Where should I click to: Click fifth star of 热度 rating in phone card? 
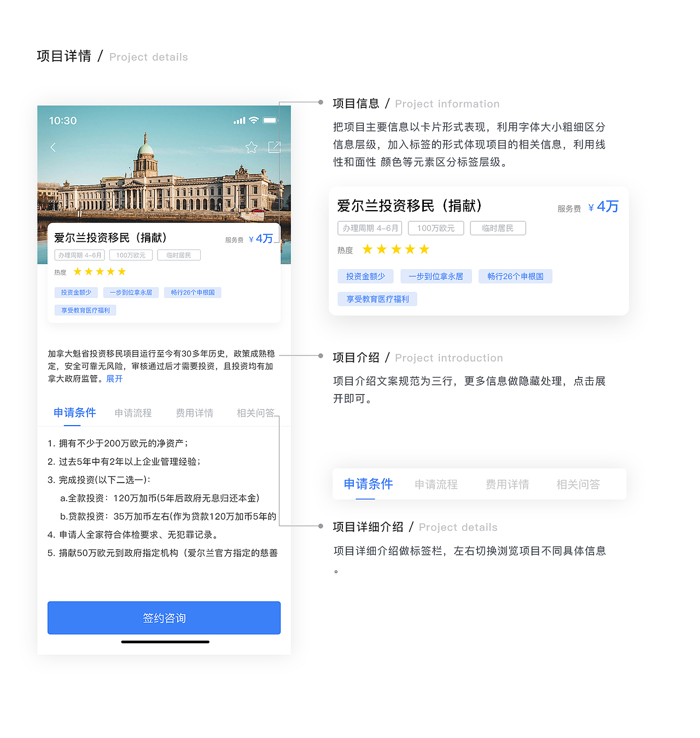(122, 272)
